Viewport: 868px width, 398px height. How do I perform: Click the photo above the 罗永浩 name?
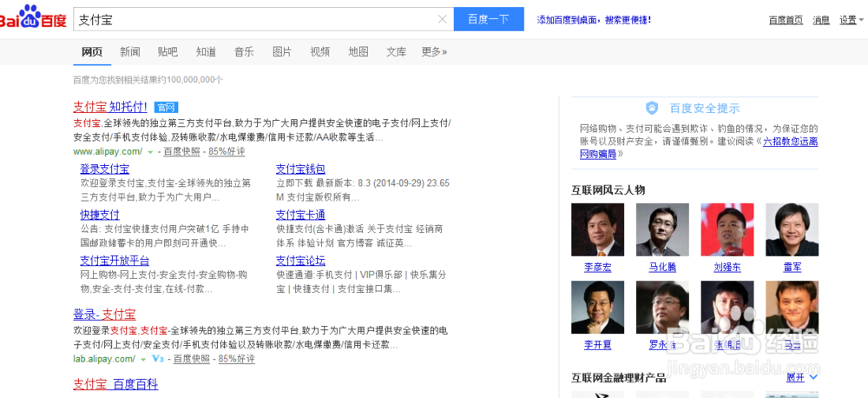click(662, 307)
